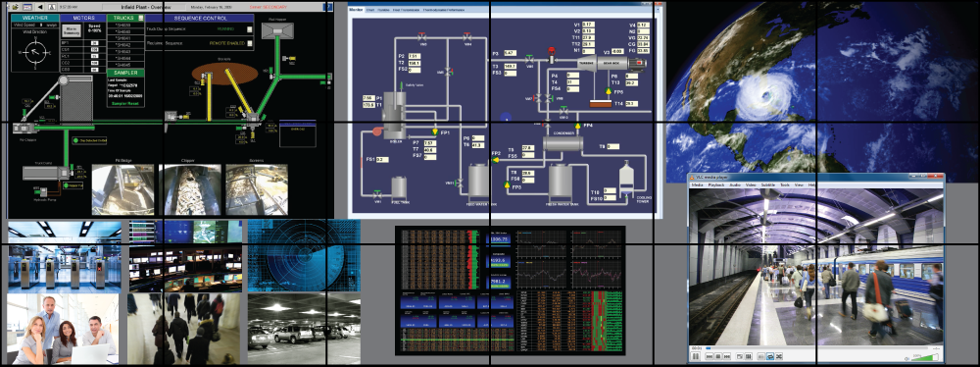Click the VLC stop playback button
The image size is (980, 367).
click(x=718, y=356)
